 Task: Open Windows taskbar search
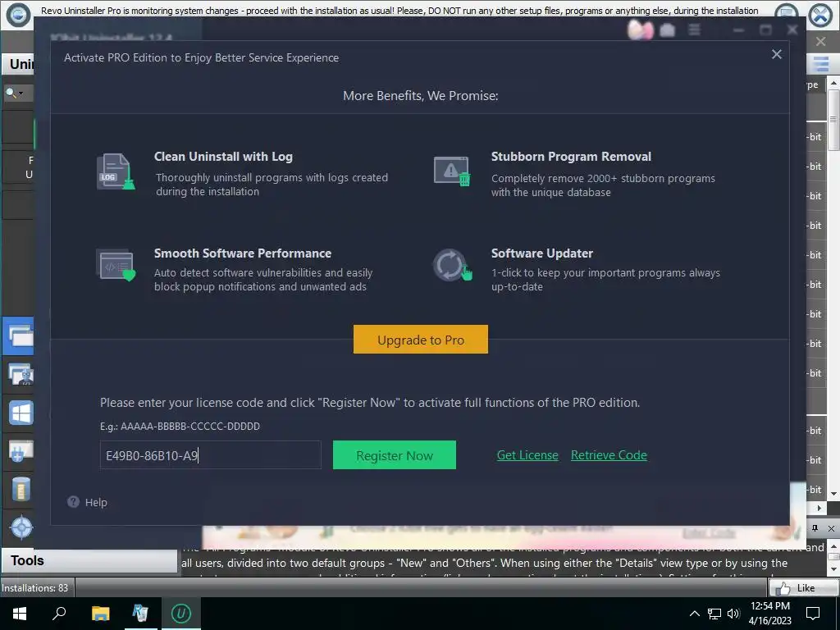click(59, 614)
